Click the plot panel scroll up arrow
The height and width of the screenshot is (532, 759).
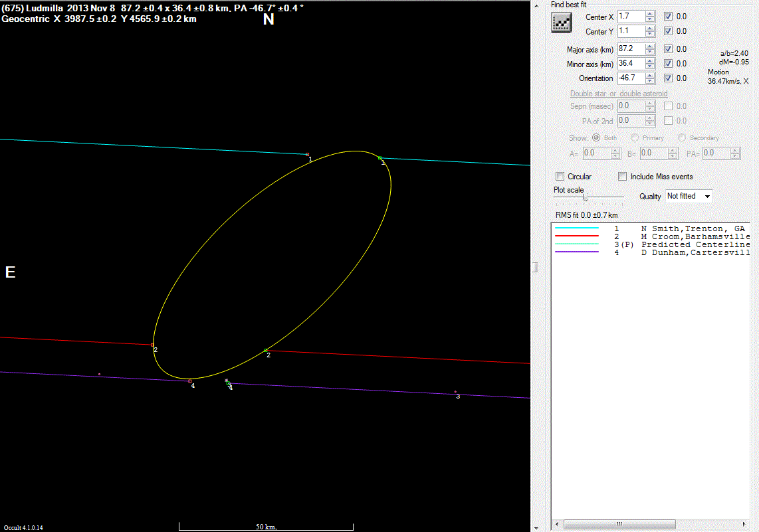coord(536,6)
